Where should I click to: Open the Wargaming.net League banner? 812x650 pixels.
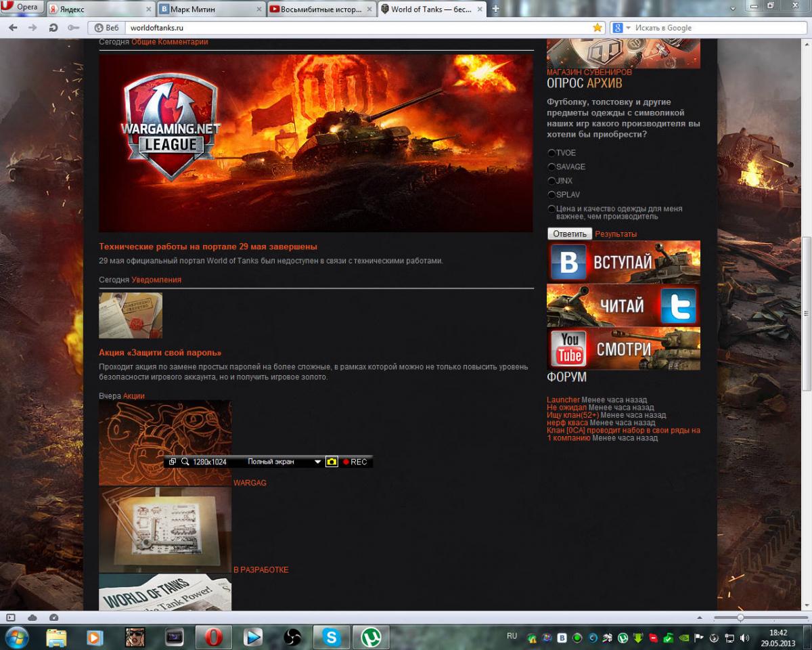click(x=316, y=143)
